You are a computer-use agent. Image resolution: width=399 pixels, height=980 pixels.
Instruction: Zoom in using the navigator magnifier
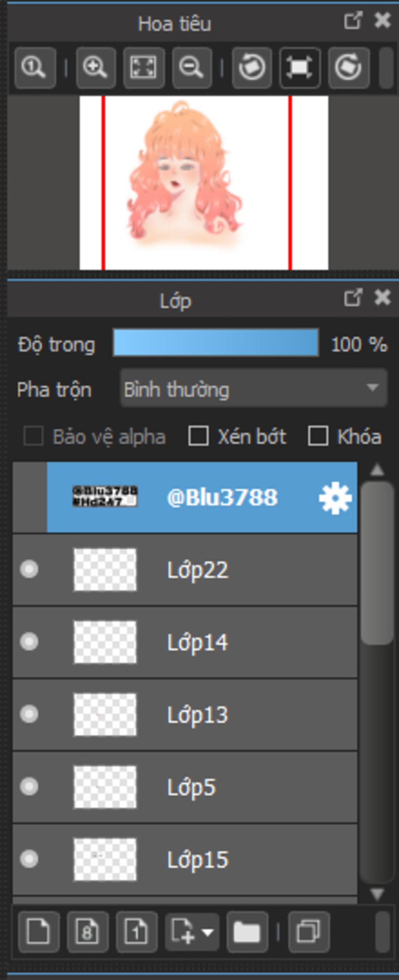95,68
